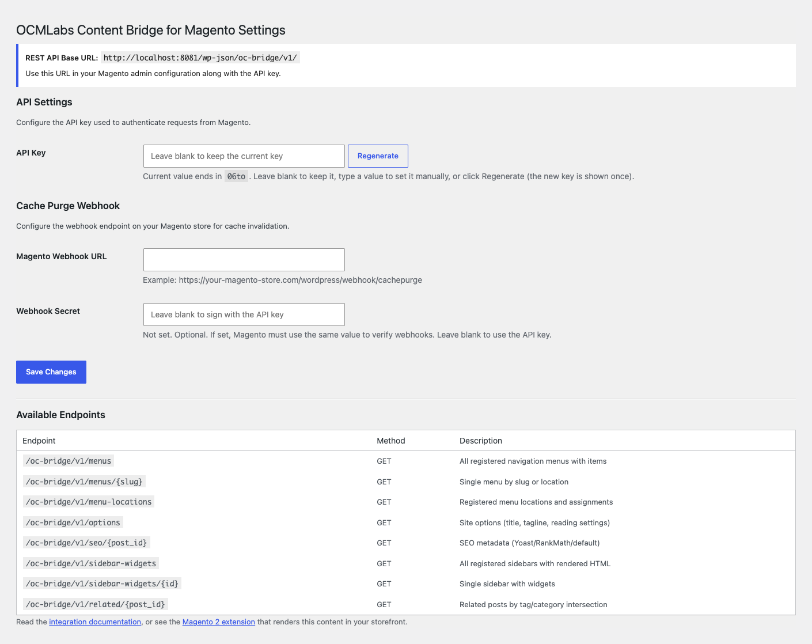The height and width of the screenshot is (644, 812).
Task: Click the /oc-bridge/v1/sidebar-widgets/{id} endpoint
Action: tap(102, 584)
